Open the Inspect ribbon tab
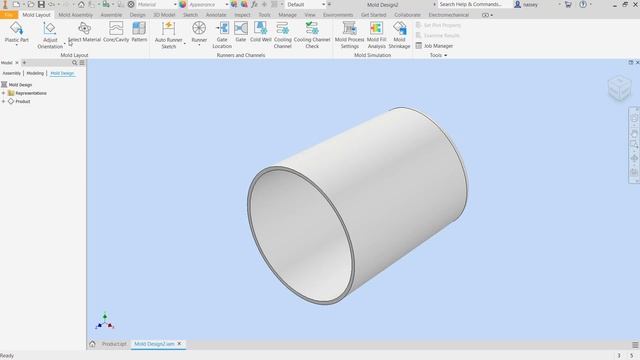Image resolution: width=640 pixels, height=360 pixels. coord(242,15)
